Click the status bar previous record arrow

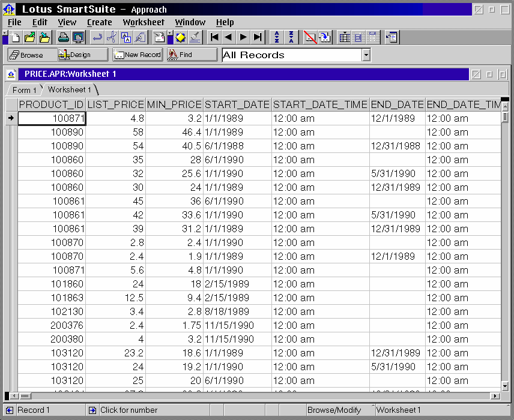[x=10, y=410]
